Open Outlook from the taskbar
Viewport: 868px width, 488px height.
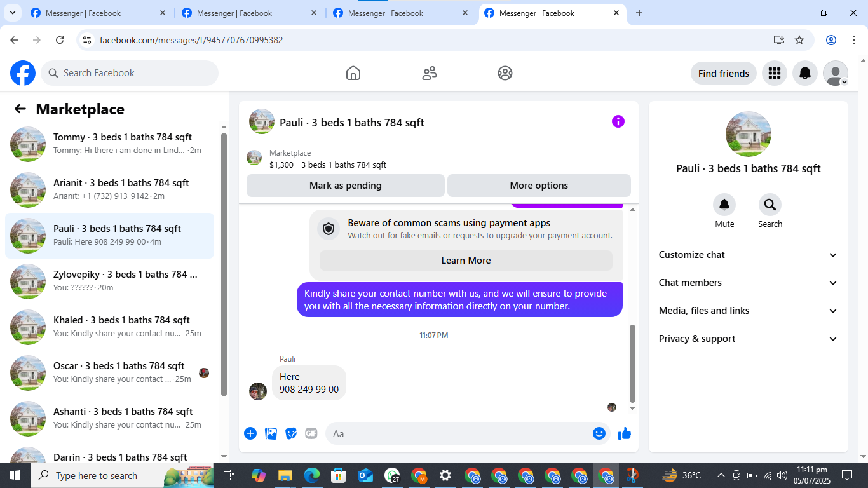(x=365, y=475)
